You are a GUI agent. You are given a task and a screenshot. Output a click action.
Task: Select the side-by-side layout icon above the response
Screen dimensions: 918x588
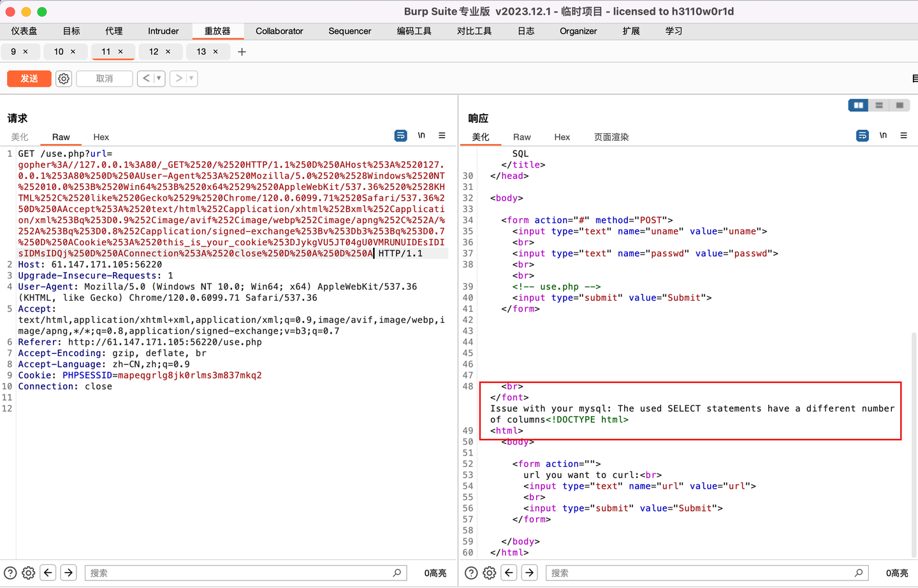click(858, 104)
